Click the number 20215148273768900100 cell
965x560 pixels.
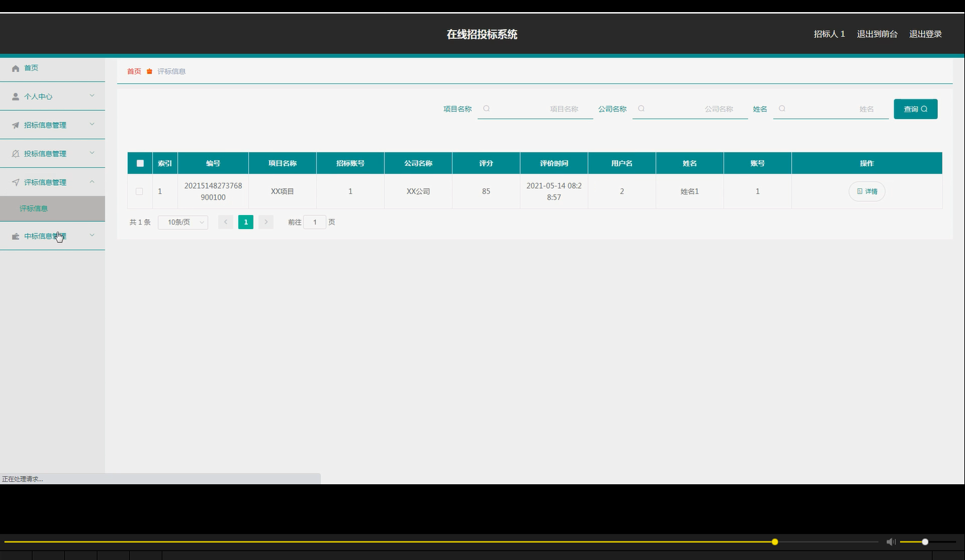[213, 192]
